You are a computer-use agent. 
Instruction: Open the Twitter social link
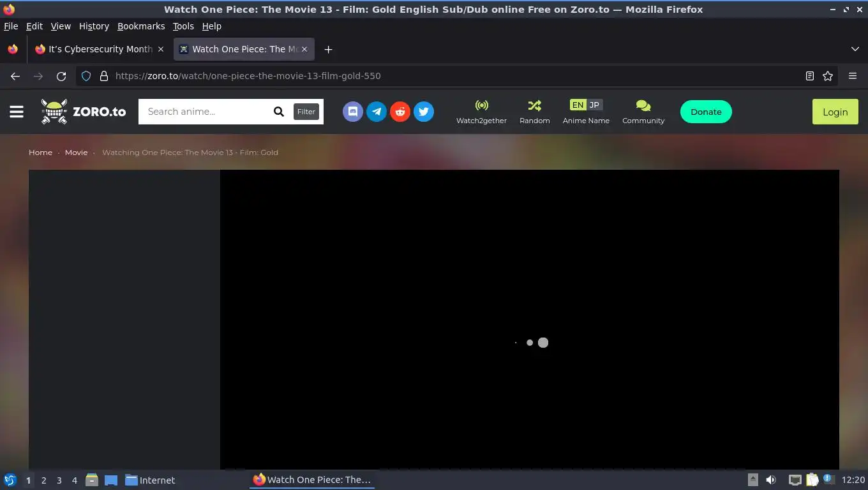pos(424,112)
